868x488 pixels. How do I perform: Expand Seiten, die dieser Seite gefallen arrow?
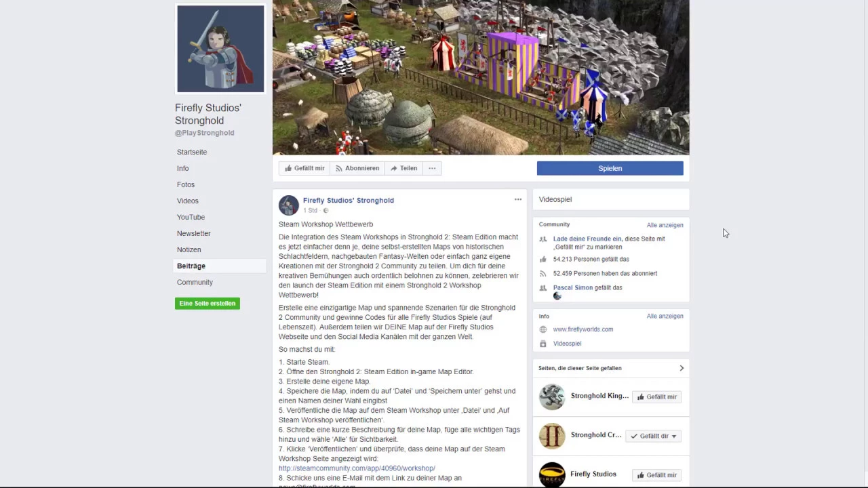click(682, 368)
